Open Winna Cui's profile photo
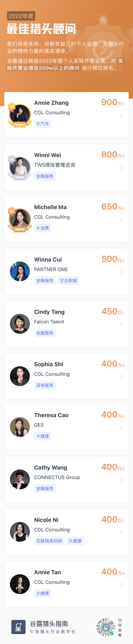The image size is (133, 644). pyautogui.click(x=20, y=271)
